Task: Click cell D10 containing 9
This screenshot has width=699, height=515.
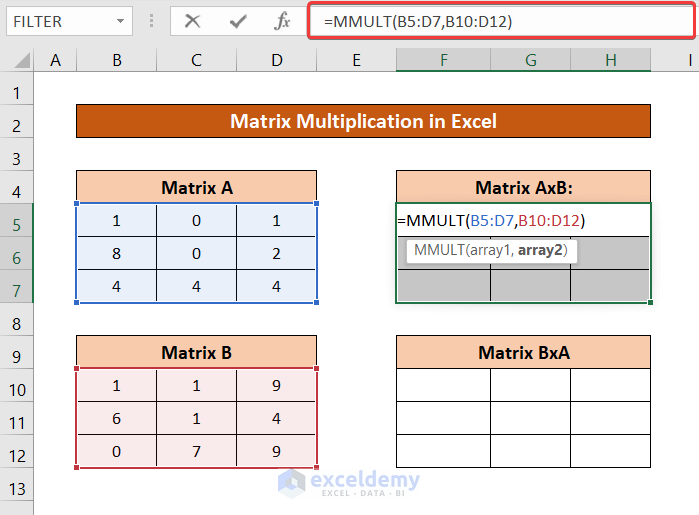Action: [276, 385]
